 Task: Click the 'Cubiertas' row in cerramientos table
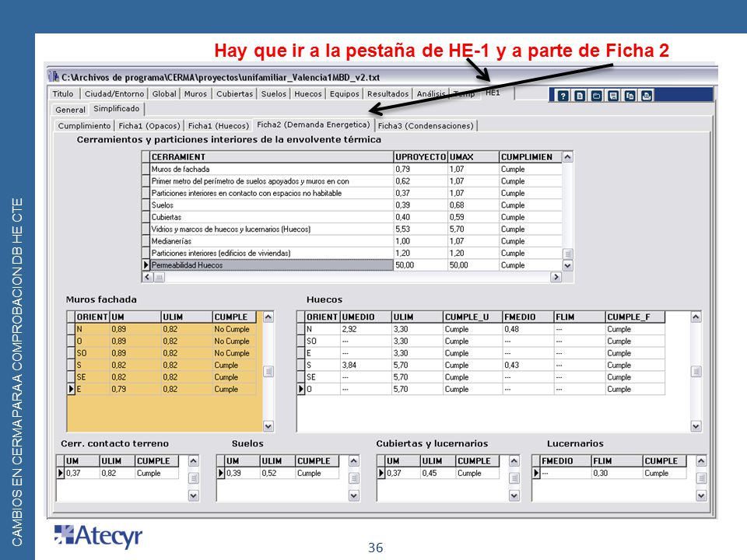click(x=352, y=217)
